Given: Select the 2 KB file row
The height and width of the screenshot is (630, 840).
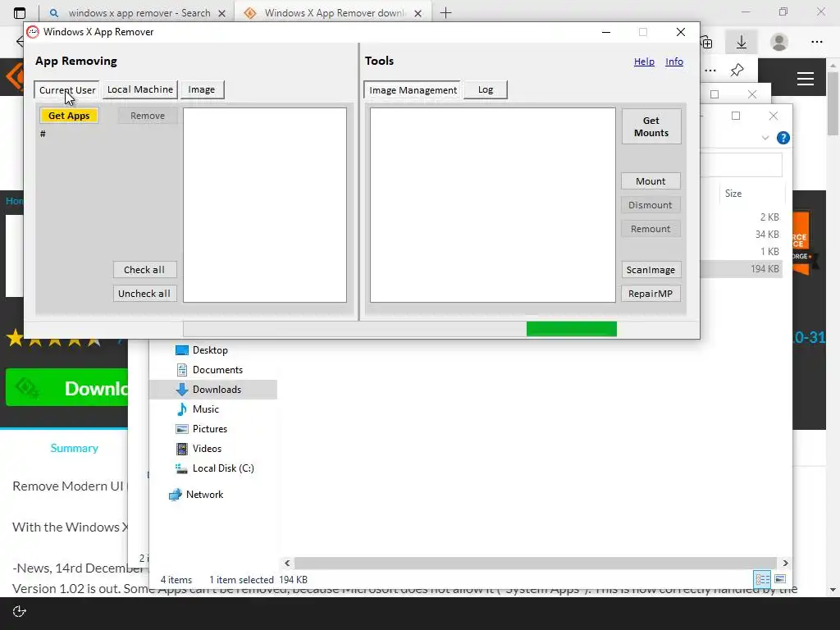Looking at the screenshot, I should pyautogui.click(x=742, y=217).
